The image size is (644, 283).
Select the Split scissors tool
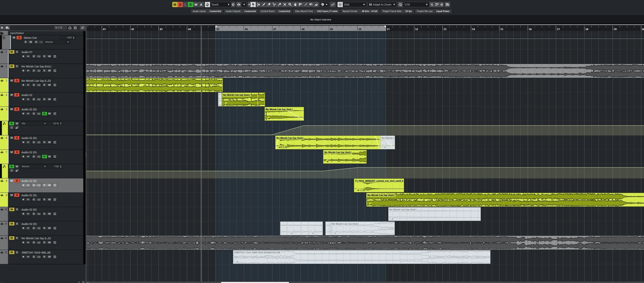(x=274, y=4)
